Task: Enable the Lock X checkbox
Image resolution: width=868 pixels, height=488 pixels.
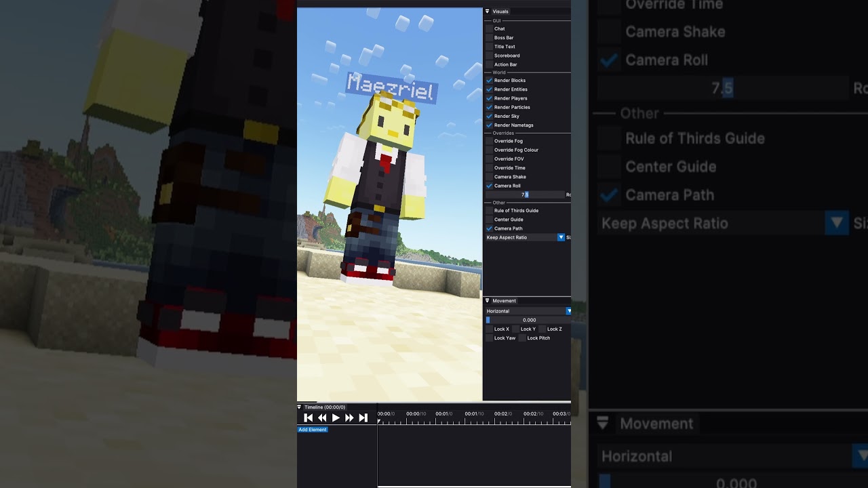Action: (x=489, y=329)
